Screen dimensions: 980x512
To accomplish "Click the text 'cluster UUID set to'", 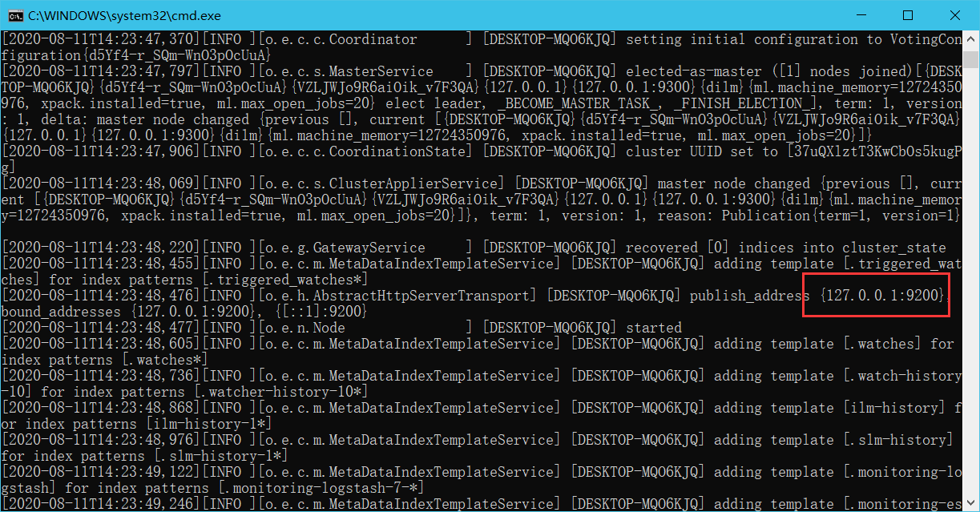I will tap(702, 151).
